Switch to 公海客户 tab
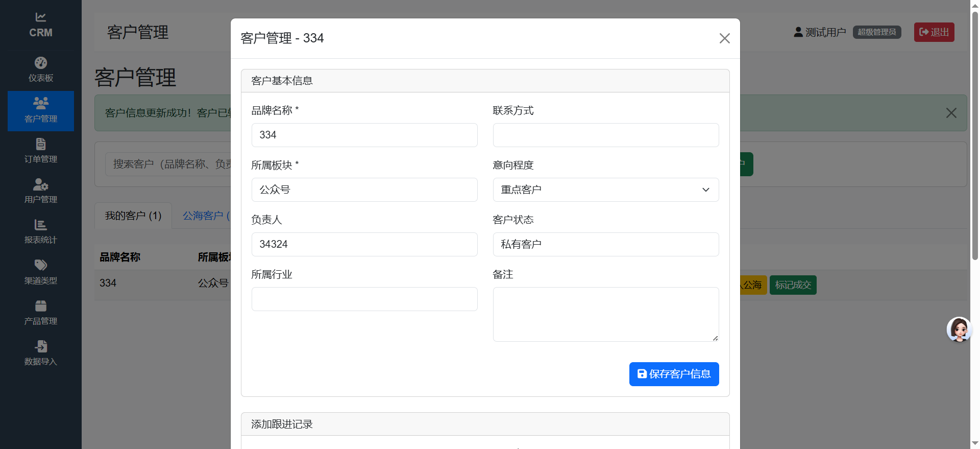This screenshot has height=449, width=980. [204, 216]
